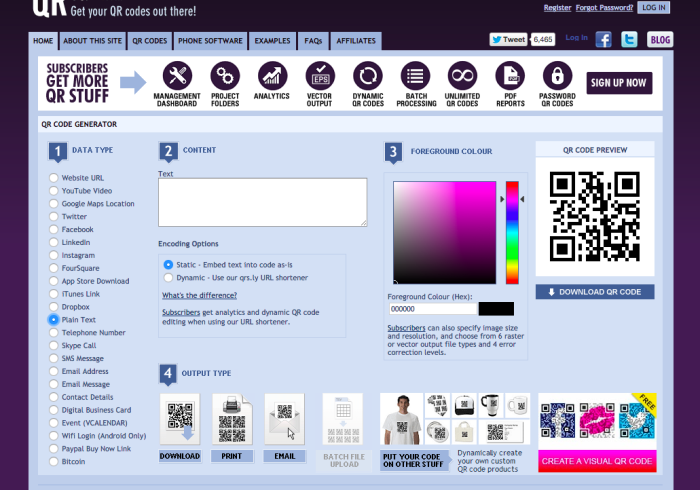Go to the EXAMPLES tab
The image size is (700, 490).
tap(272, 41)
